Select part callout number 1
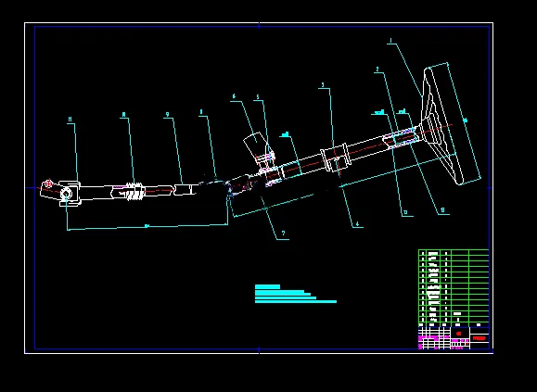The height and width of the screenshot is (392, 537). (x=390, y=41)
